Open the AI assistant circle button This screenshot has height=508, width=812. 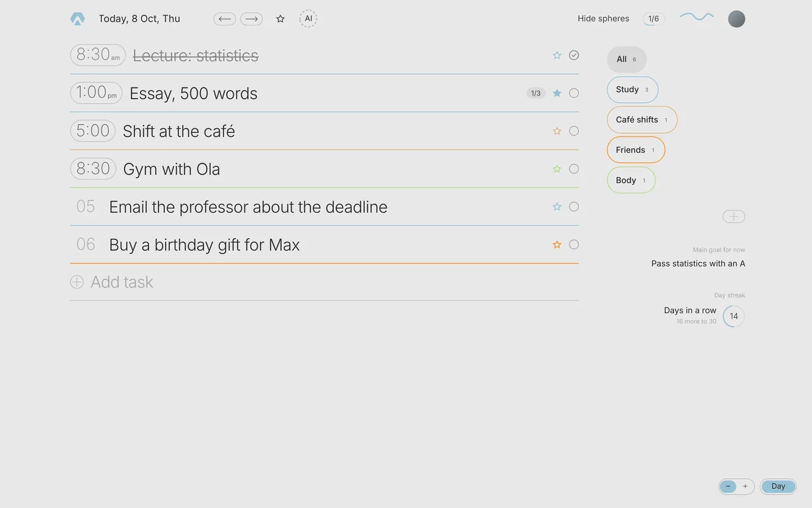(x=308, y=19)
